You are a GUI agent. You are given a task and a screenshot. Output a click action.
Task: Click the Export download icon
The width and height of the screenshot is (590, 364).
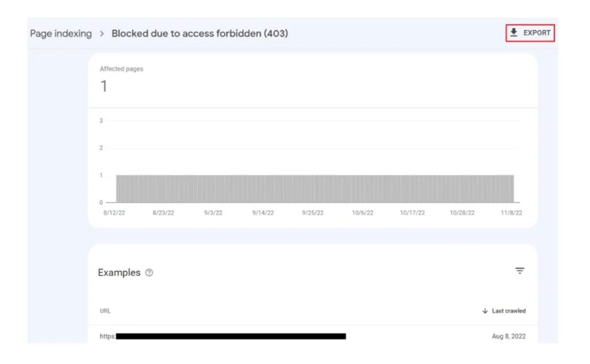[513, 33]
